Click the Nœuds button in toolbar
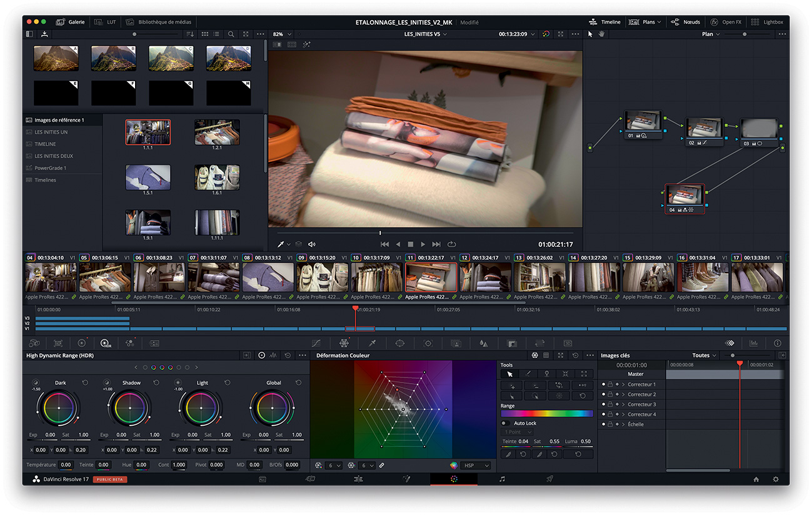Viewport: 812px width, 515px height. click(685, 22)
